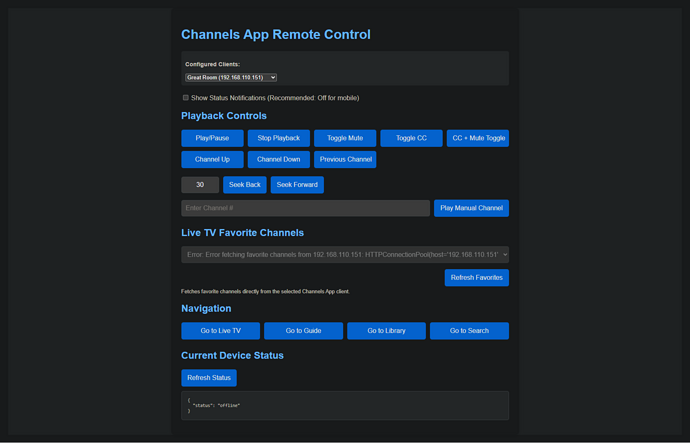Click Refresh Favorites
690x443 pixels.
coord(476,278)
